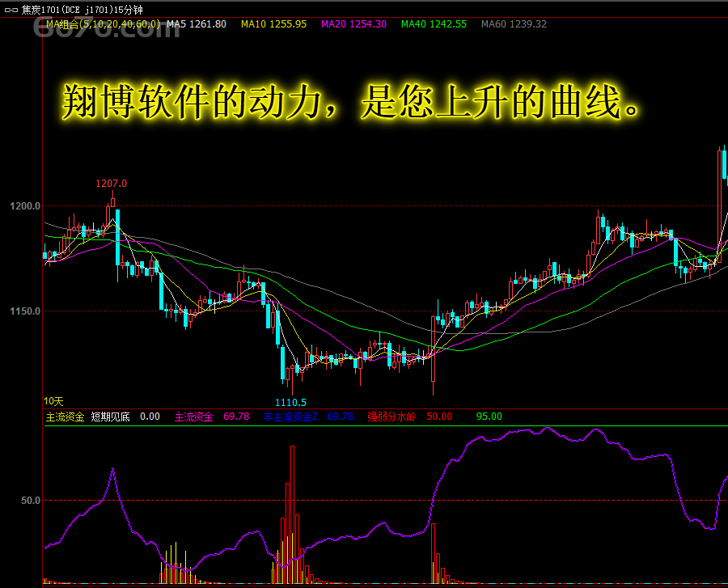Click the tallest red capital-flow bar
The width and height of the screenshot is (728, 588).
click(x=293, y=514)
